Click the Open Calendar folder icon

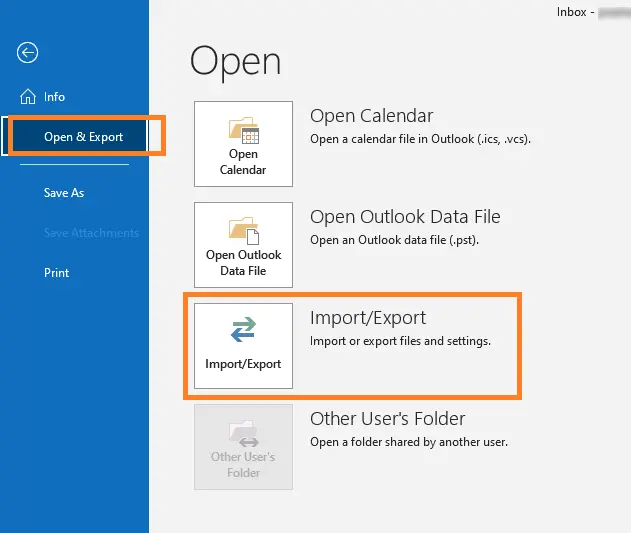click(x=244, y=130)
